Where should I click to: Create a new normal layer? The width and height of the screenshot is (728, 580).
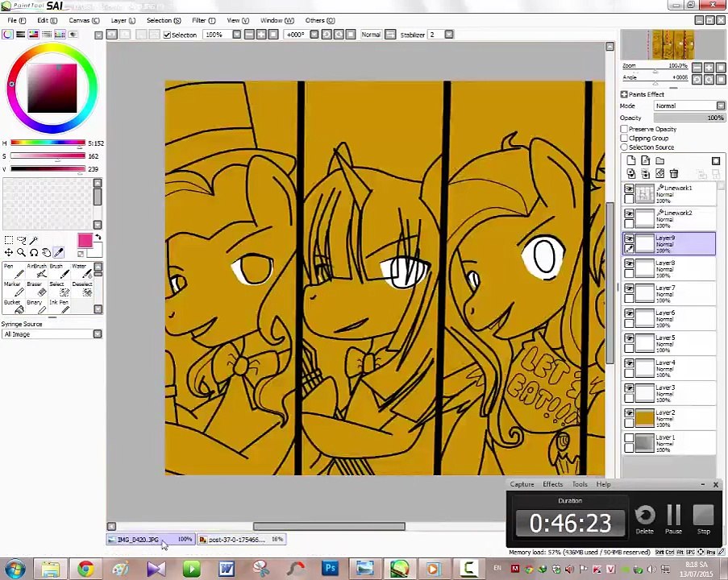click(630, 160)
